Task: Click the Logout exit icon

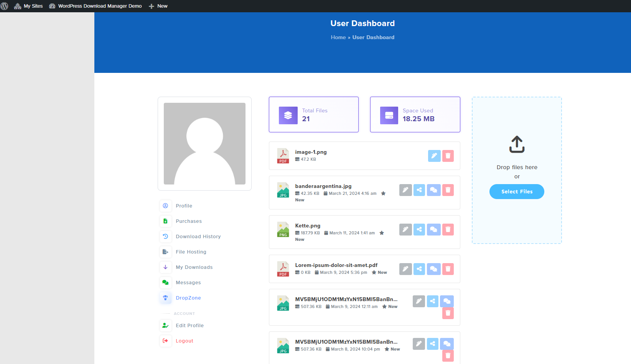Action: pos(165,341)
